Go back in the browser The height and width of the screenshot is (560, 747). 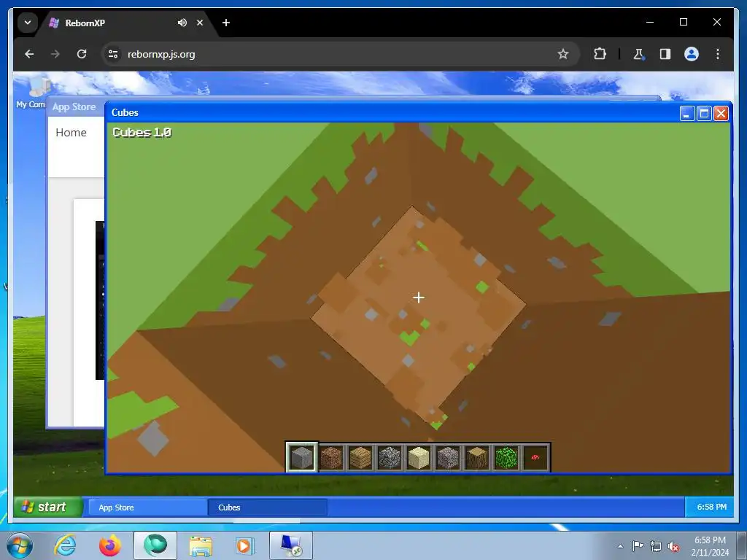tap(29, 54)
